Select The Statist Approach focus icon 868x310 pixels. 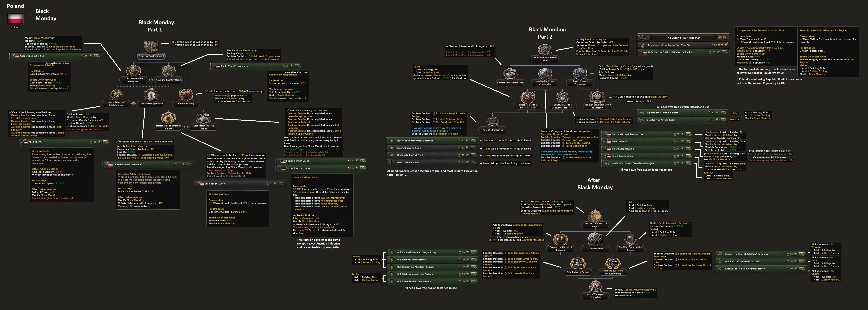(151, 95)
